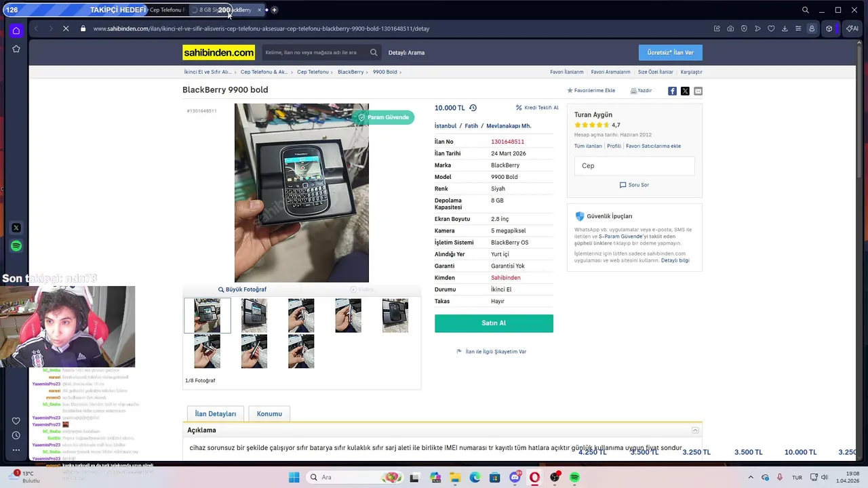
Task: Click the padlock site info icon
Action: [x=83, y=28]
